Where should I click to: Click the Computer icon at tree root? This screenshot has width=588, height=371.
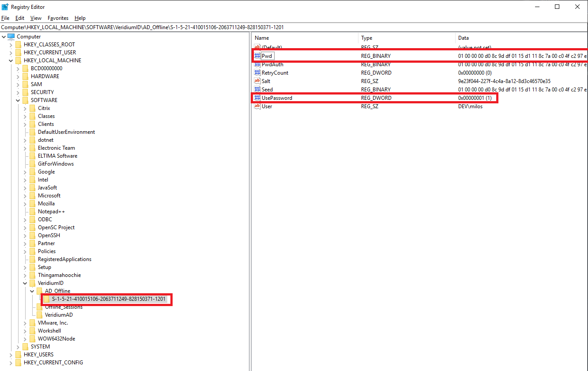(11, 37)
